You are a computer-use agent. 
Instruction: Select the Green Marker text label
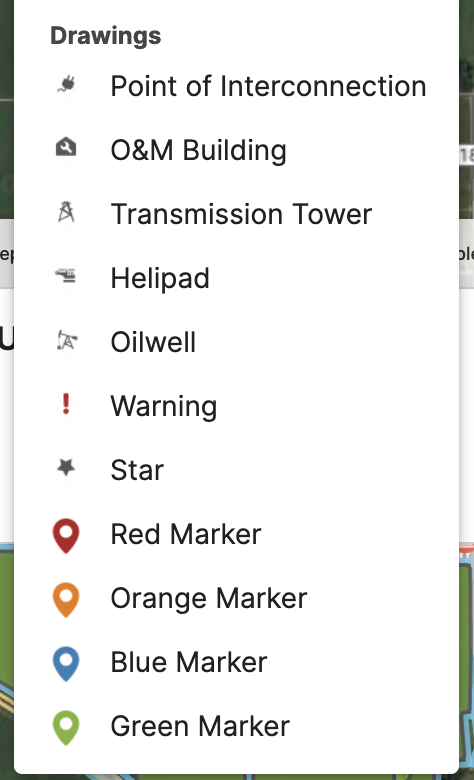click(x=200, y=726)
